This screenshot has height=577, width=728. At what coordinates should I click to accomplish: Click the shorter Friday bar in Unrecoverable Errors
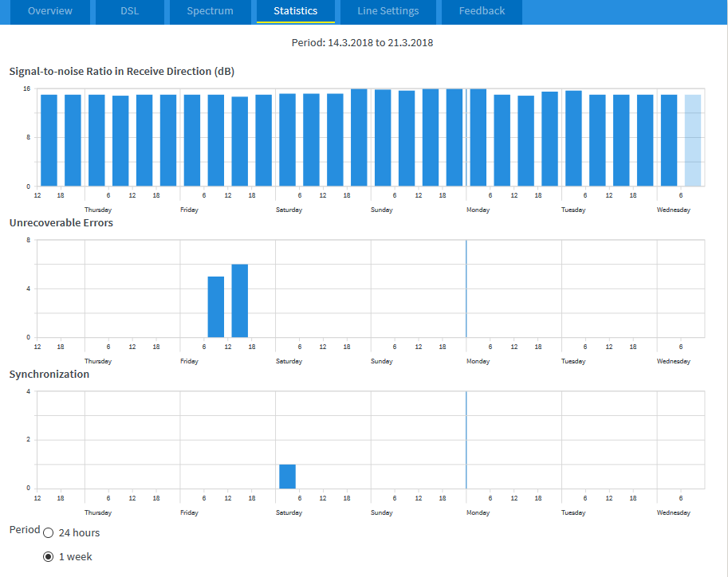click(x=215, y=307)
